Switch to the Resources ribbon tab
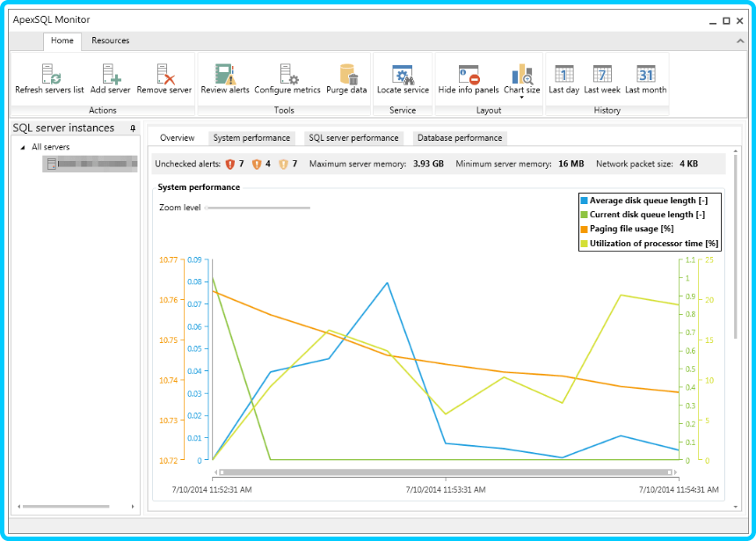The width and height of the screenshot is (756, 541). (111, 40)
